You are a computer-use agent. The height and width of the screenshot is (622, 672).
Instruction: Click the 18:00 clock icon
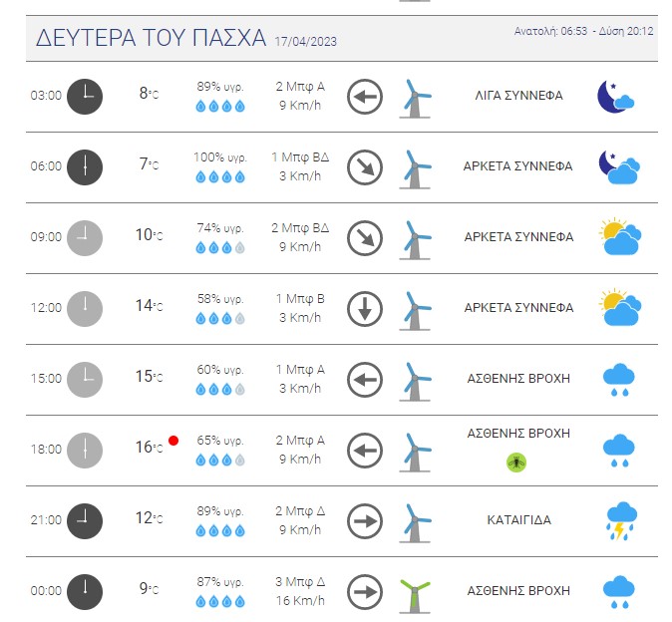tap(85, 451)
